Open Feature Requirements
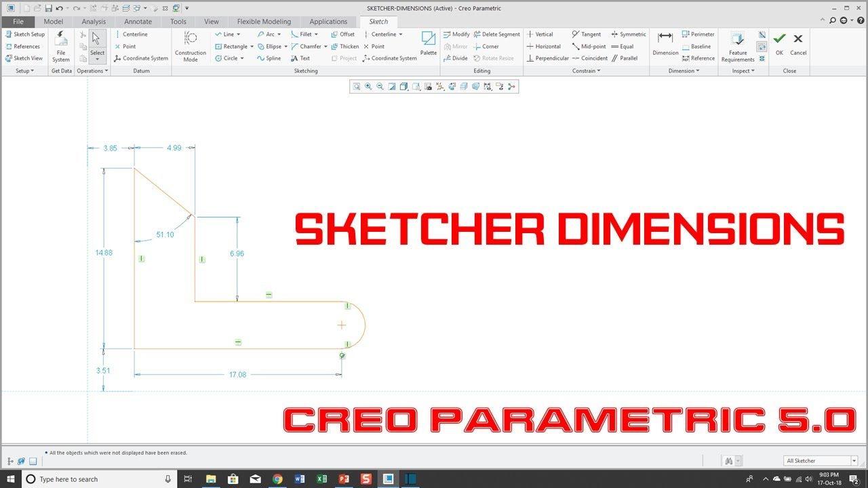This screenshot has height=488, width=868. [738, 46]
